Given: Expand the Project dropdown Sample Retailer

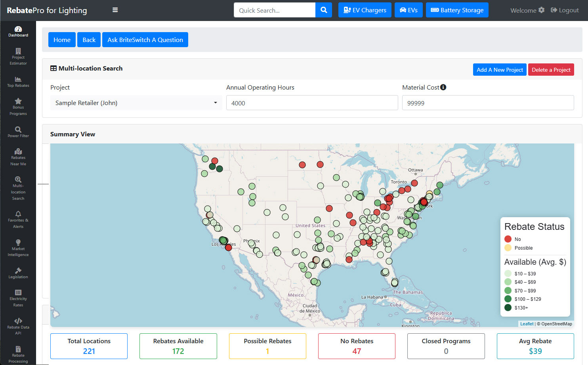Looking at the screenshot, I should [136, 103].
